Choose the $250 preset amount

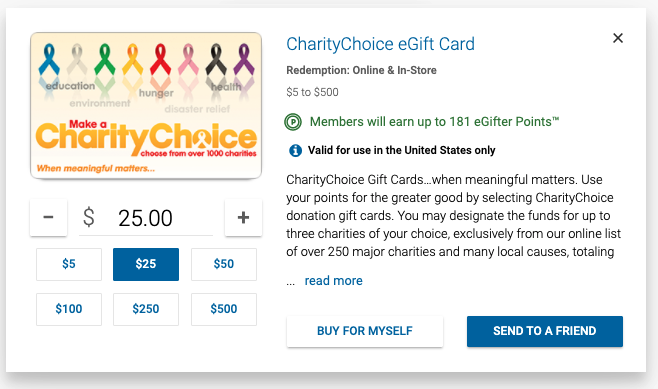click(x=146, y=309)
